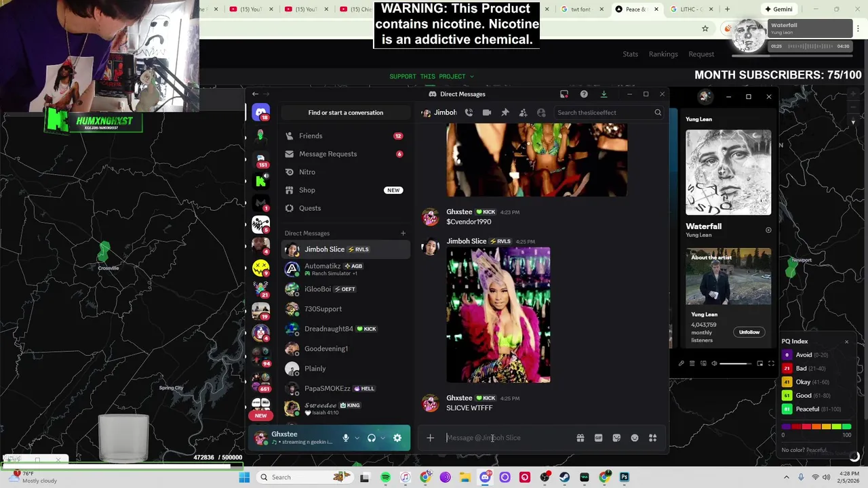Image resolution: width=868 pixels, height=488 pixels.
Task: Open Discord help question-mark icon
Action: [x=584, y=94]
